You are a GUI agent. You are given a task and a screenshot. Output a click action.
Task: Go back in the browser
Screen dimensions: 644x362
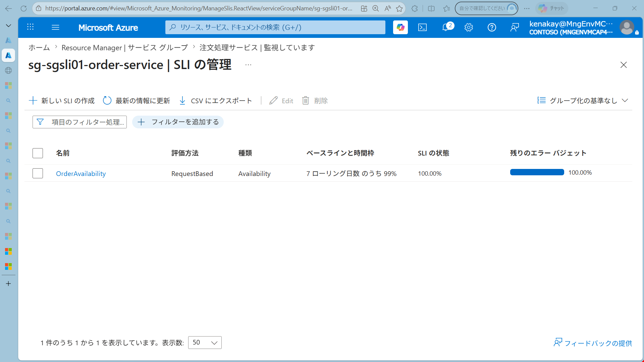pos(8,8)
